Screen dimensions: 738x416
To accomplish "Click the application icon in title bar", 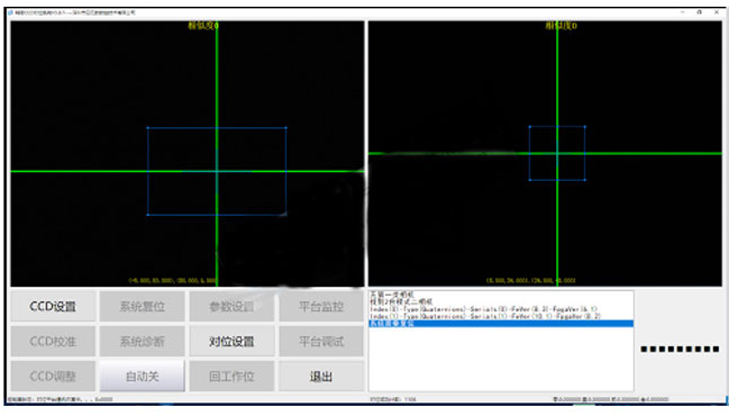I will [x=12, y=11].
